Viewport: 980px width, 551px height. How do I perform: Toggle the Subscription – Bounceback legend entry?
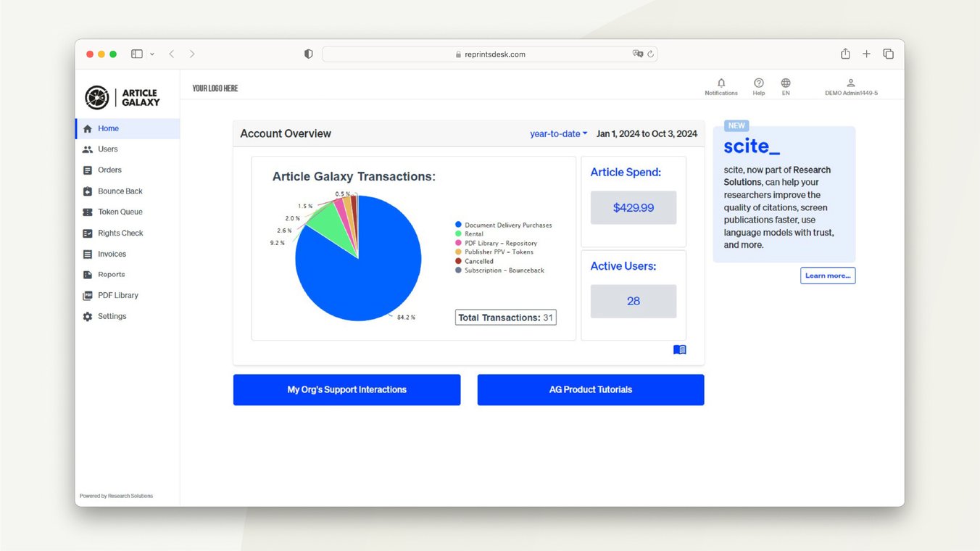499,270
